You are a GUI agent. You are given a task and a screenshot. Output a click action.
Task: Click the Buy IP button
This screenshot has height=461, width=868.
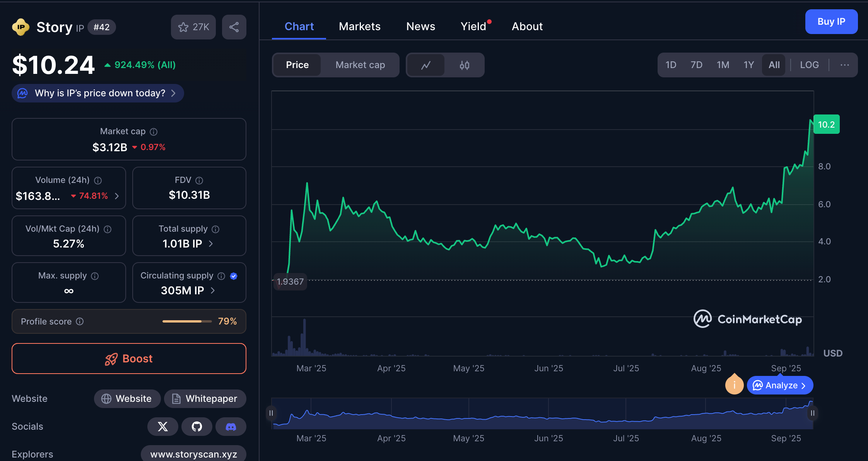[x=831, y=22]
